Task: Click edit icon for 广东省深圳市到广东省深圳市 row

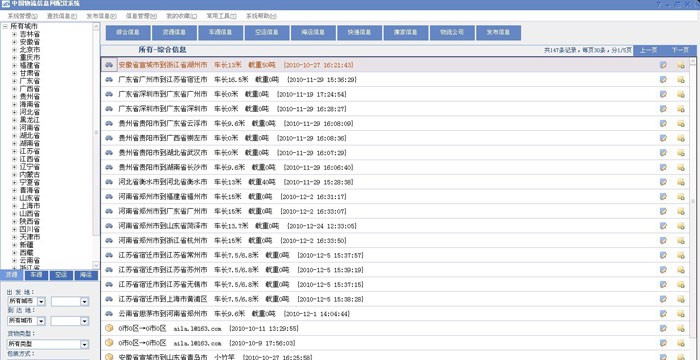Action: [x=663, y=109]
